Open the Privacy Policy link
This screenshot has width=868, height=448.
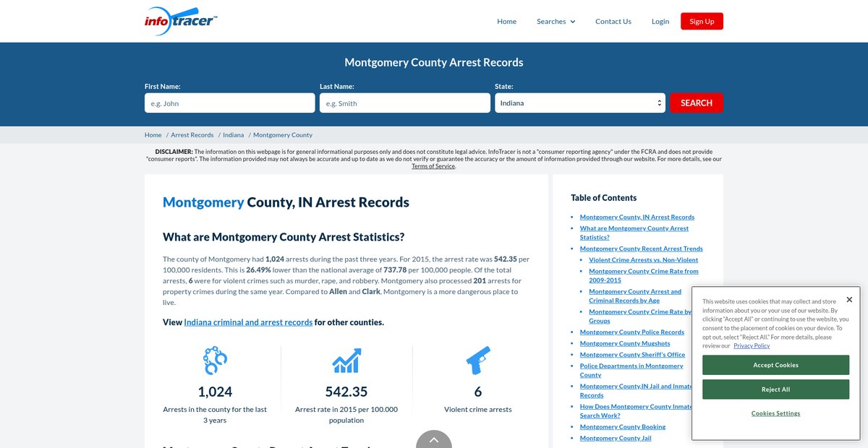coord(752,345)
